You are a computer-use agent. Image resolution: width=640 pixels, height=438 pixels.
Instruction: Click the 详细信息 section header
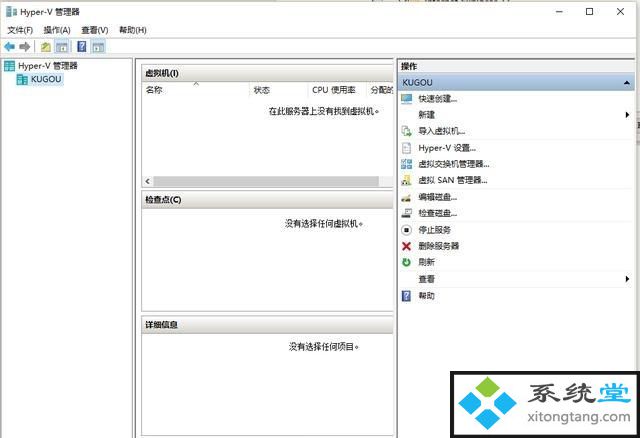267,325
